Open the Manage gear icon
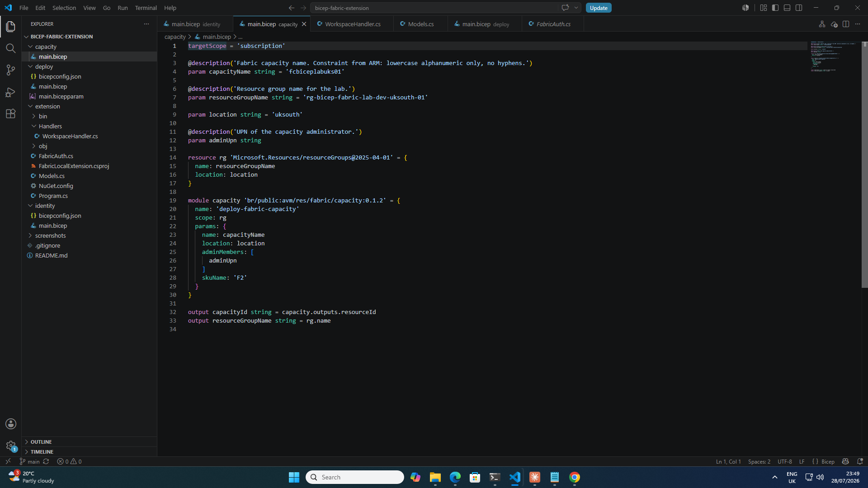Screen dimensions: 868x488 pos(11,446)
